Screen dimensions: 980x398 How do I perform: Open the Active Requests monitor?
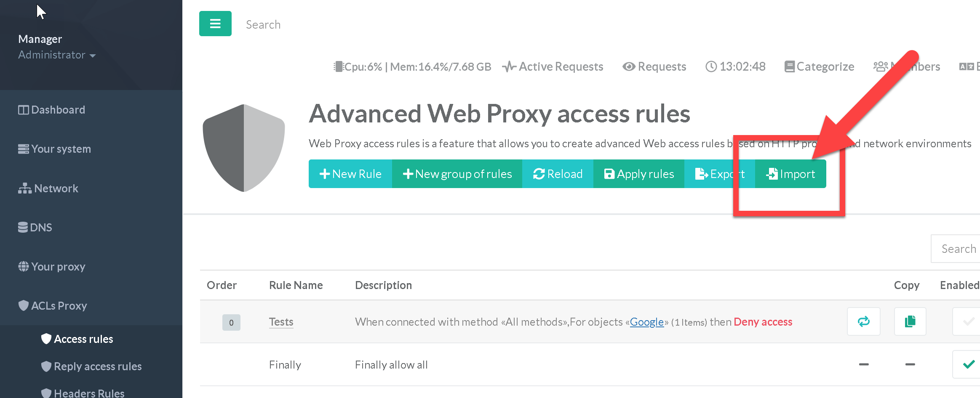coord(553,66)
